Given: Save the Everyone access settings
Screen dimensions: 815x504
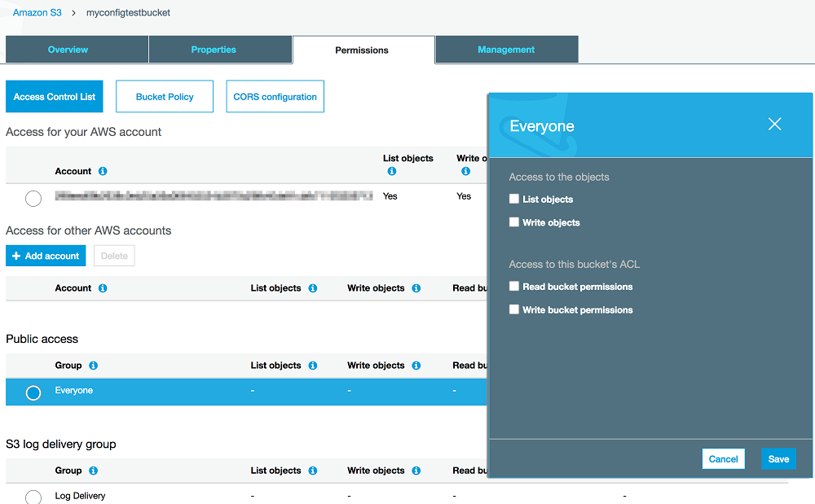Looking at the screenshot, I should point(778,458).
